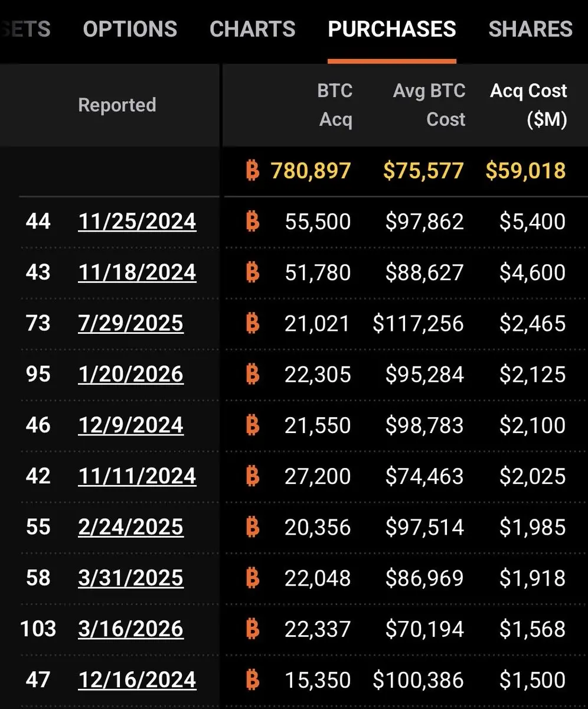The height and width of the screenshot is (709, 588).
Task: Open the 3/16/2026 purchase report link
Action: (130, 629)
